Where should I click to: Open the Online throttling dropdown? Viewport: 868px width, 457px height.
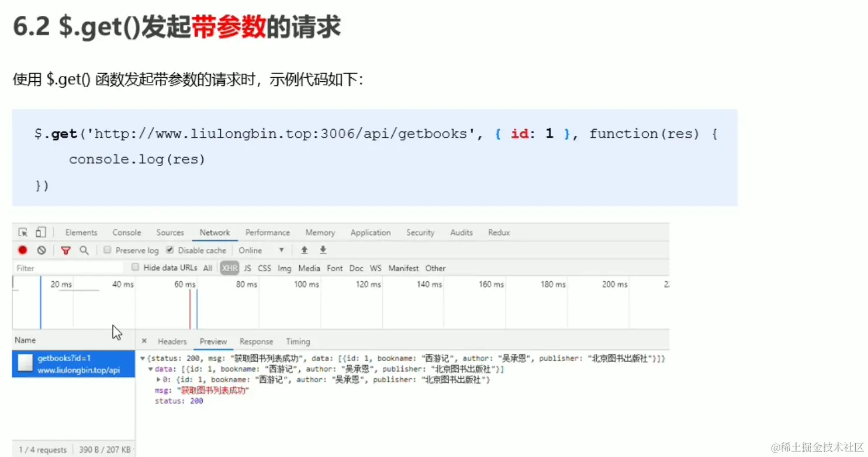261,250
